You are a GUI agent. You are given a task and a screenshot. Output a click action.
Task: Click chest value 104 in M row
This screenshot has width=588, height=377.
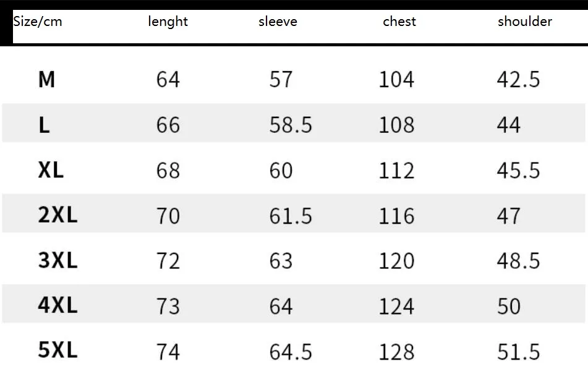tap(396, 80)
